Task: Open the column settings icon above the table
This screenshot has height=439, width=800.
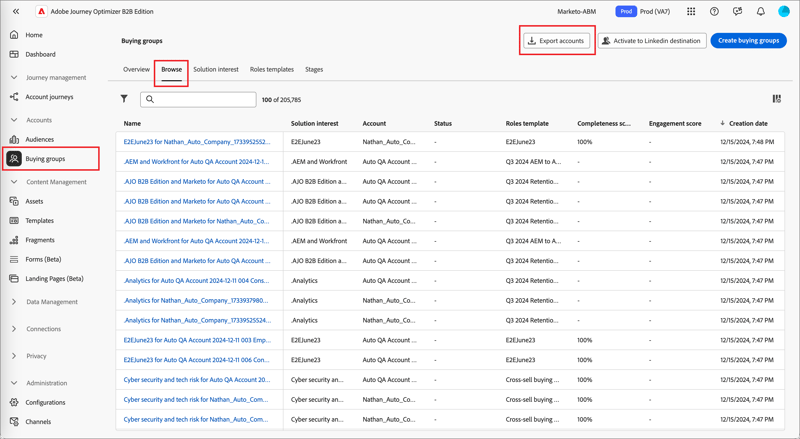Action: pyautogui.click(x=777, y=99)
